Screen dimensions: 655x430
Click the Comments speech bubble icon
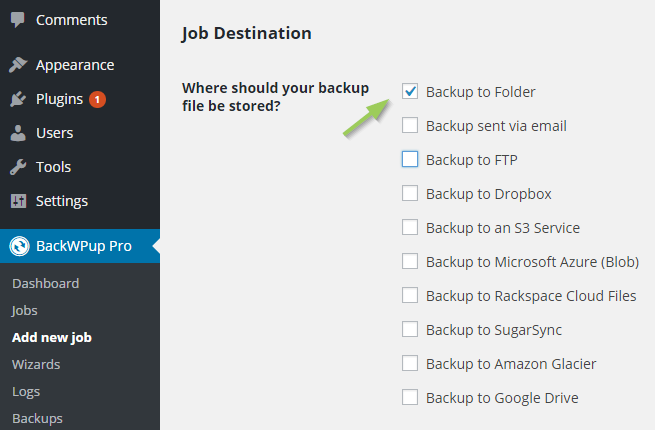[18, 20]
